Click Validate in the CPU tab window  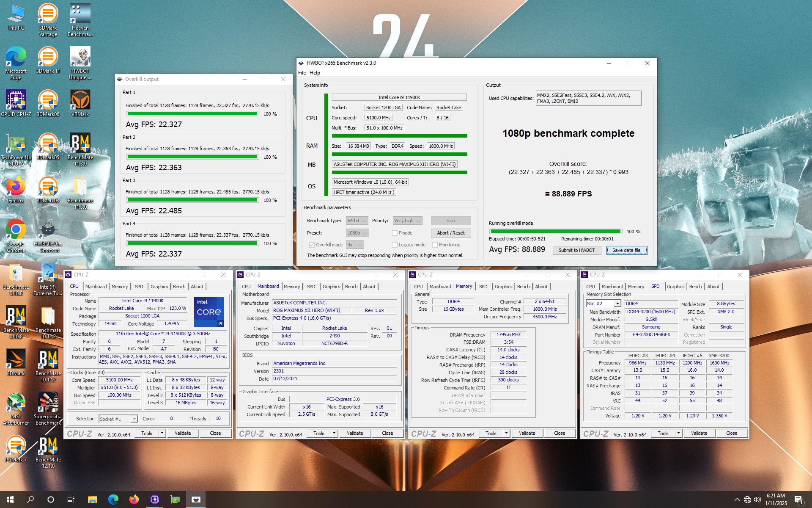coord(183,433)
